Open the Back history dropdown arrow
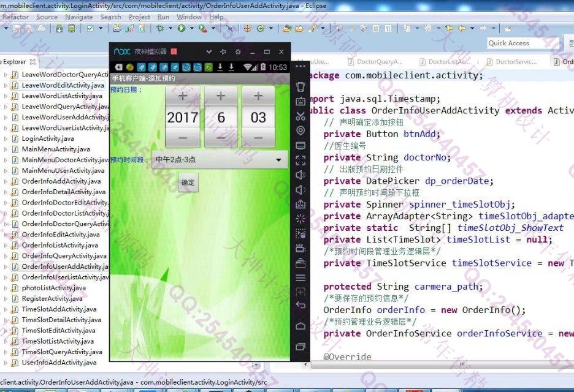The height and width of the screenshot is (392, 574). point(472,28)
